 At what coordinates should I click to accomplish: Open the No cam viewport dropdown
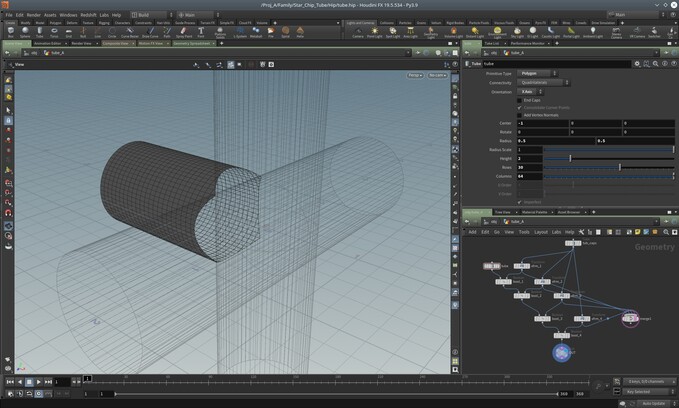click(437, 75)
